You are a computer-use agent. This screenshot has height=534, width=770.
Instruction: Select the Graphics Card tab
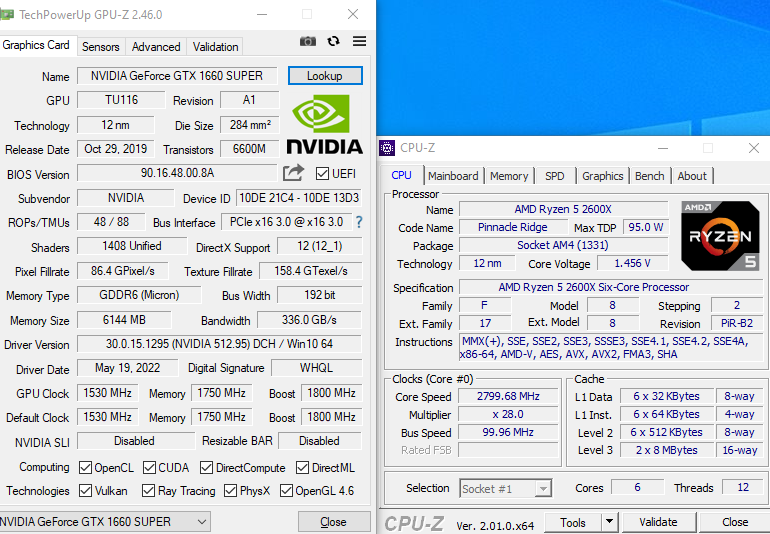tap(36, 45)
